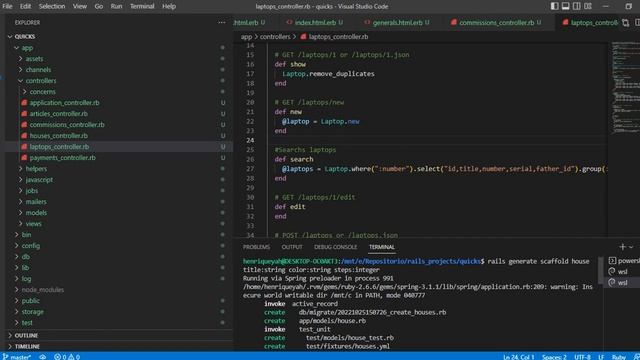The image size is (640, 360).
Task: Open Run menu
Action: pyautogui.click(x=116, y=6)
